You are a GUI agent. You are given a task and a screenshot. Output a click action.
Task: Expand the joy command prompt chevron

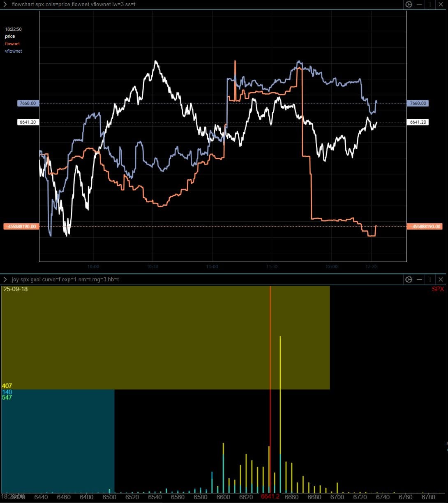(x=5, y=279)
